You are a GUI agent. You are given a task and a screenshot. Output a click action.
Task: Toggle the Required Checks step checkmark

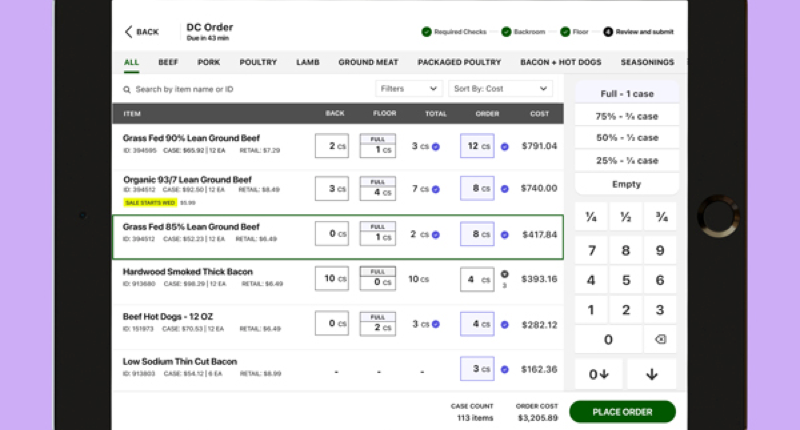427,32
